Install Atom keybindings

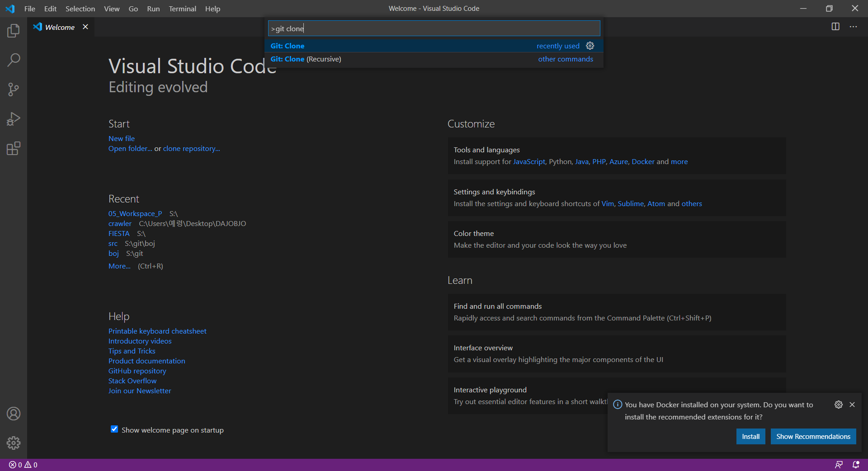click(656, 203)
